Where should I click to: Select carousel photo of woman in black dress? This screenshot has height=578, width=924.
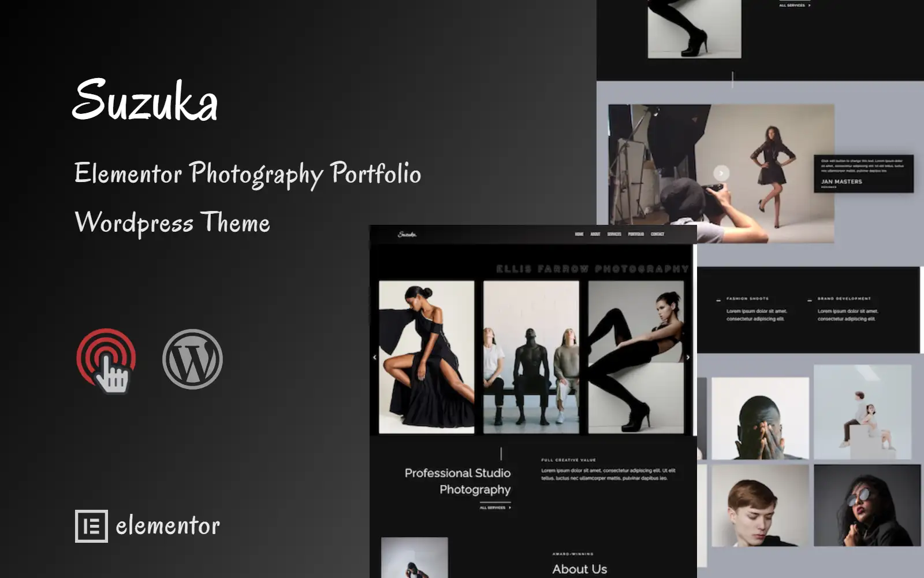coord(427,357)
